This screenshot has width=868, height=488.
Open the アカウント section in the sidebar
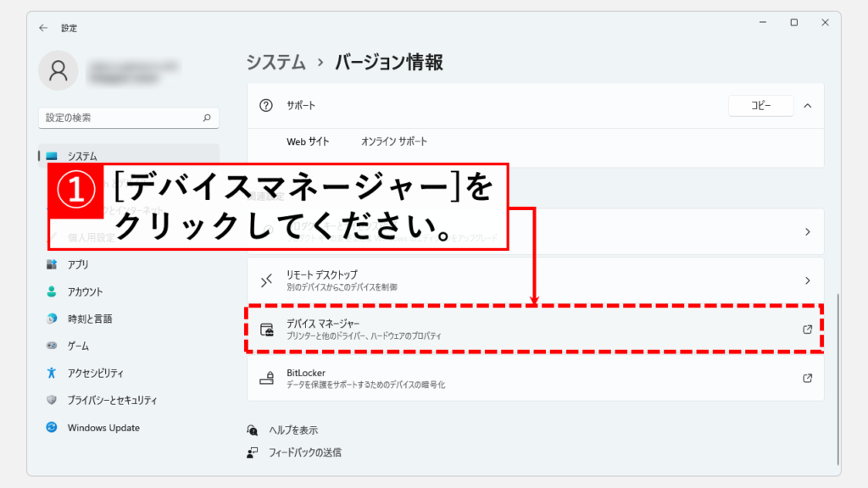(85, 291)
